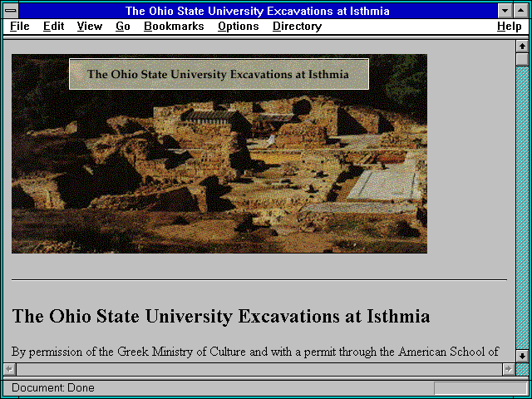The height and width of the screenshot is (399, 532).
Task: Click the paragraph starting 'By permission of the Greek'
Action: point(255,352)
